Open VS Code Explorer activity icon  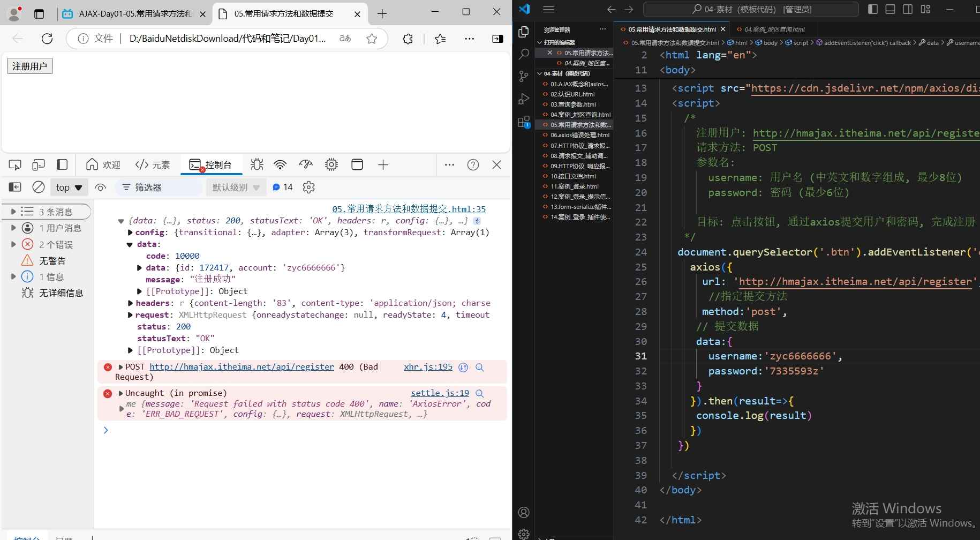pyautogui.click(x=524, y=32)
